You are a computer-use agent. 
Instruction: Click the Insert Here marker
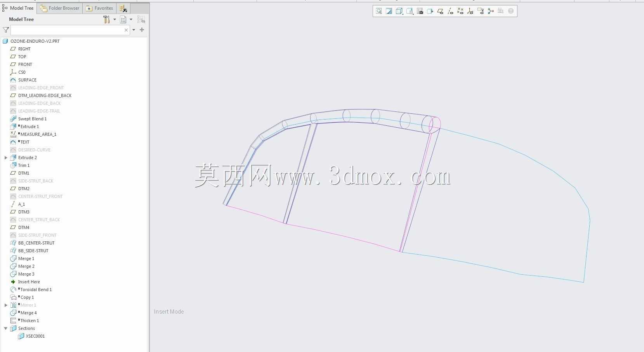click(x=29, y=282)
